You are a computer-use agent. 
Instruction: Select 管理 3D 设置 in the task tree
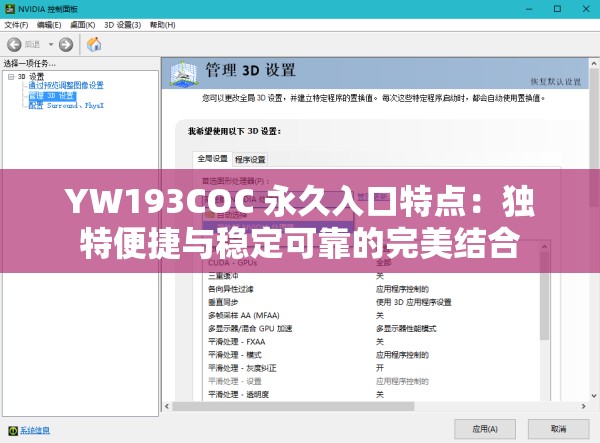[x=52, y=96]
